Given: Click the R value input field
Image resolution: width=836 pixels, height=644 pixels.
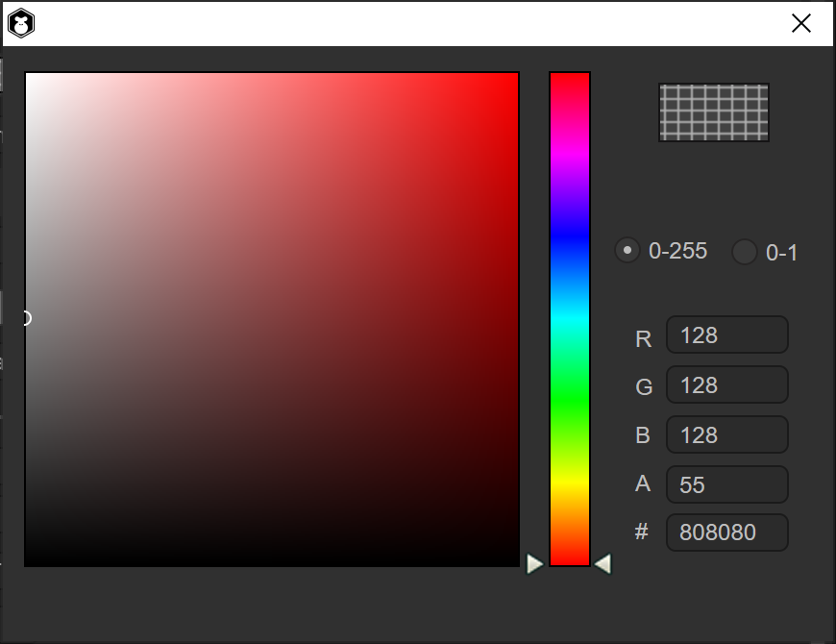Looking at the screenshot, I should click(x=726, y=334).
